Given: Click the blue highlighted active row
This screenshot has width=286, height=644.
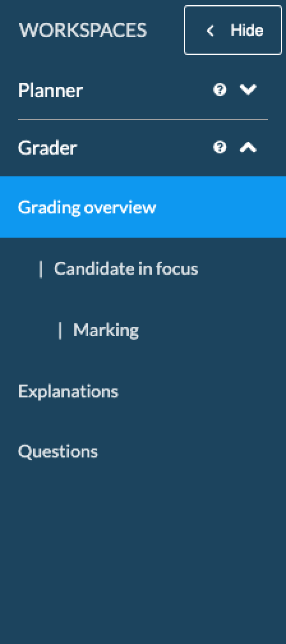Looking at the screenshot, I should [143, 207].
